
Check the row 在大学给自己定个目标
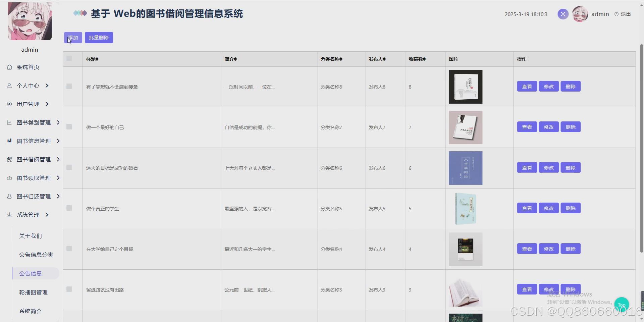click(69, 249)
